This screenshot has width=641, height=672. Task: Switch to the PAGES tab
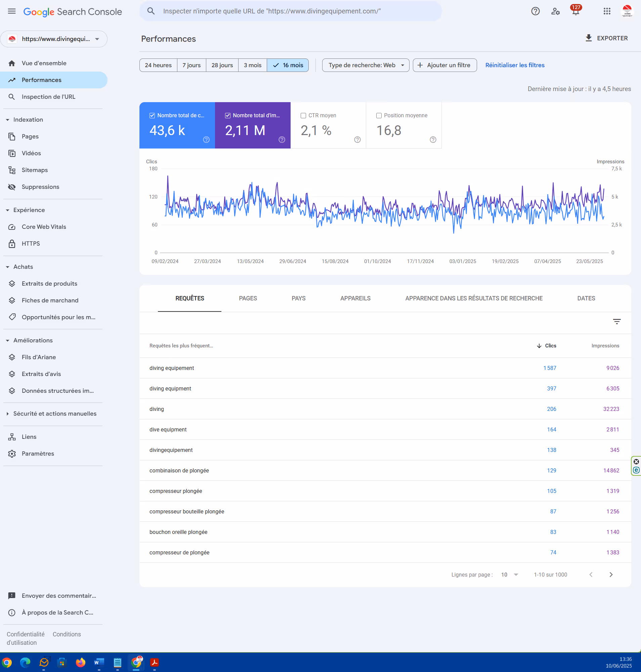click(x=248, y=298)
